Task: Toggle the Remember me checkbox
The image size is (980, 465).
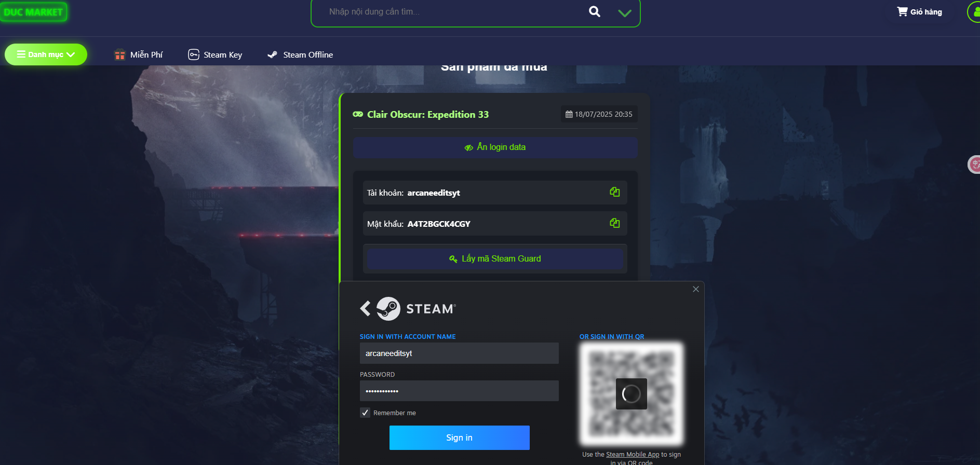Action: pyautogui.click(x=365, y=413)
